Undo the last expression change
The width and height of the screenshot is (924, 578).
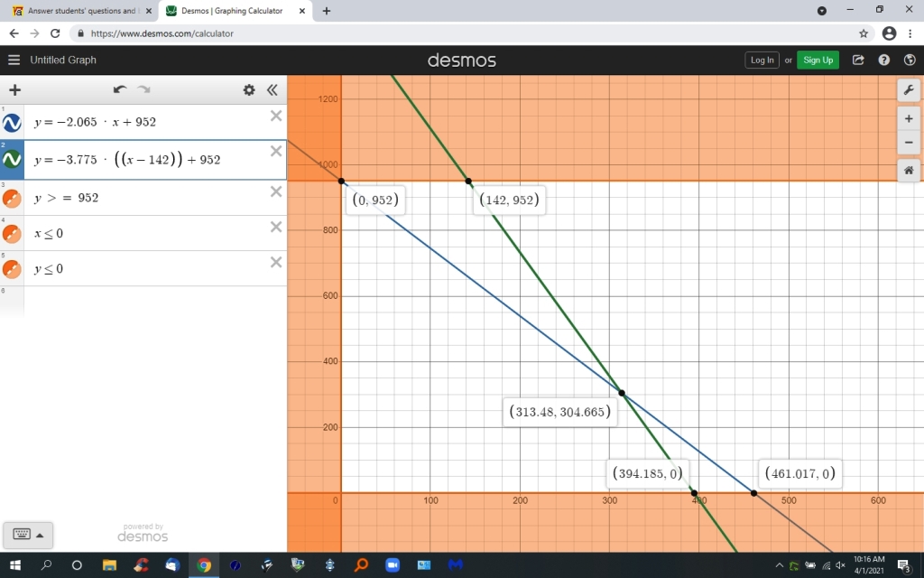coord(120,89)
